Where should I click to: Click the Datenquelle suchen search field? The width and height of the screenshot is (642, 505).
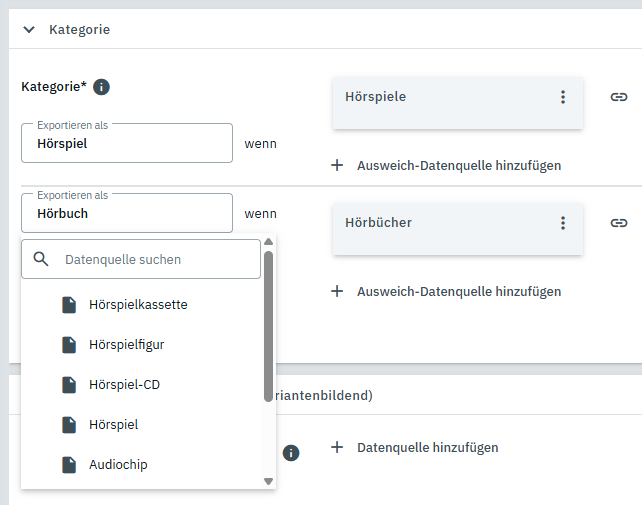pos(155,259)
